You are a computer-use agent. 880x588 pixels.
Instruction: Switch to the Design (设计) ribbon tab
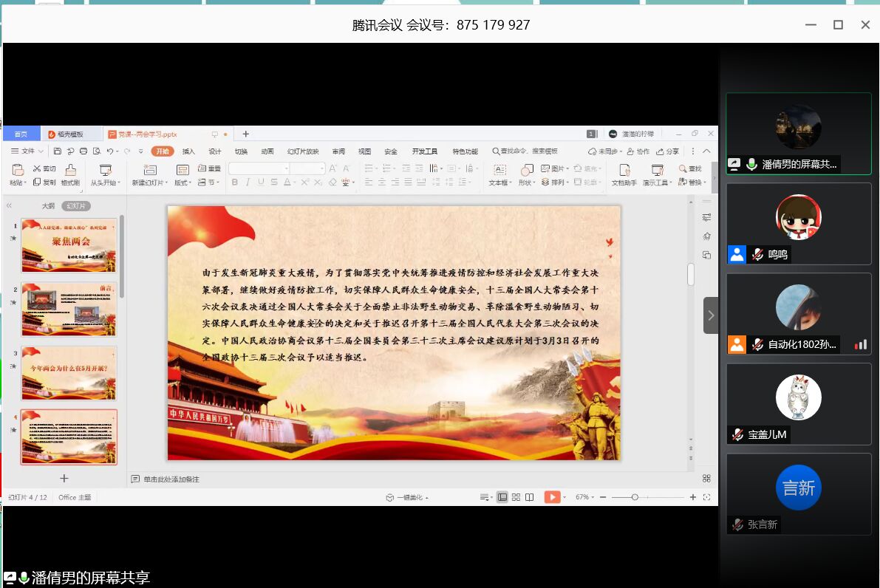[x=214, y=151]
